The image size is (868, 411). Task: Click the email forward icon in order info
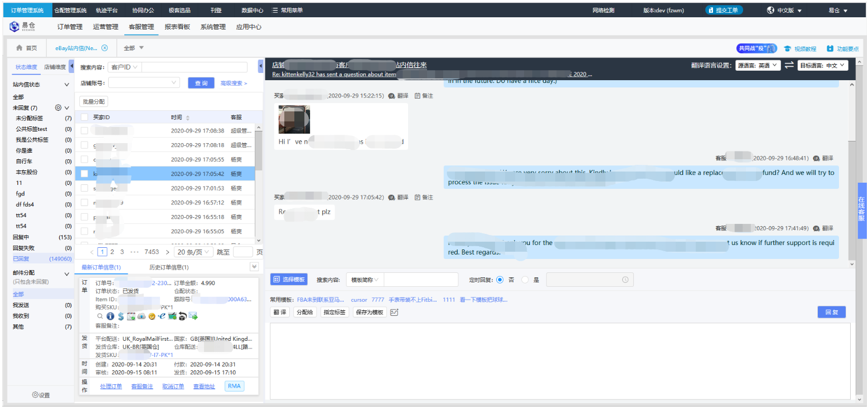click(x=193, y=316)
